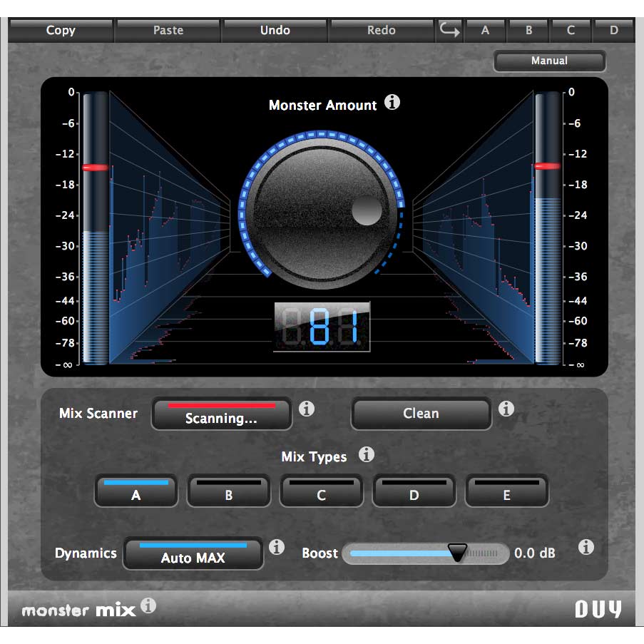This screenshot has width=644, height=644.
Task: Switch to preset slot D
Action: tap(613, 30)
